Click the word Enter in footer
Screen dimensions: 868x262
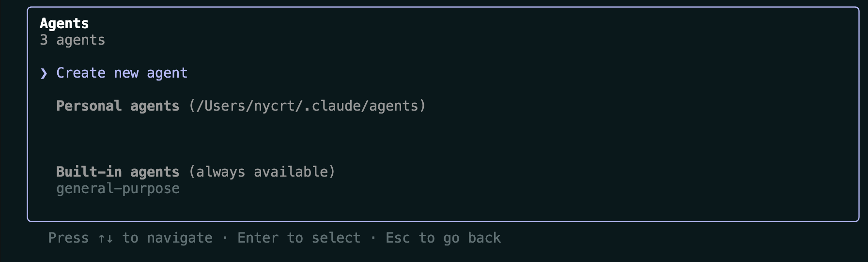tap(258, 238)
